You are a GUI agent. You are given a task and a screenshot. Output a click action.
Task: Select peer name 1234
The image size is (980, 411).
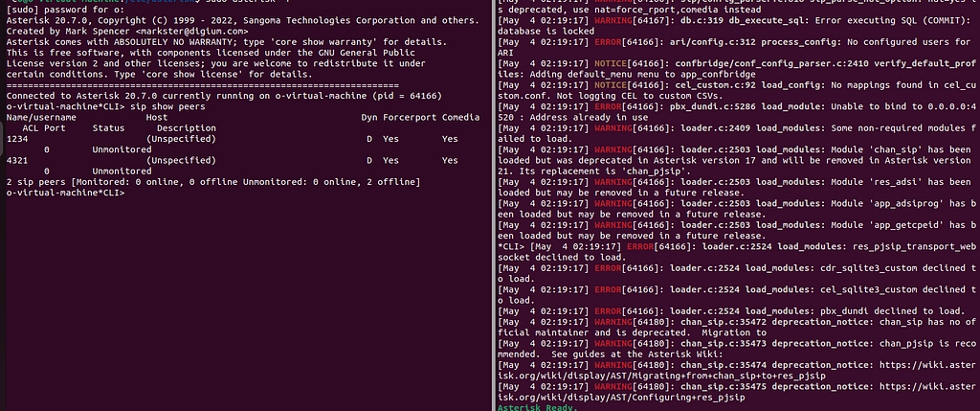click(x=17, y=139)
